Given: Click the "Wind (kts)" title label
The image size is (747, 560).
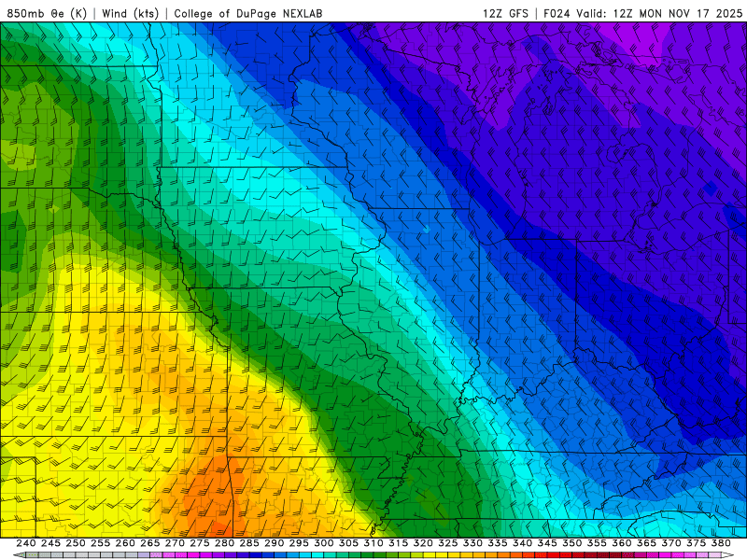Looking at the screenshot, I should [x=130, y=13].
